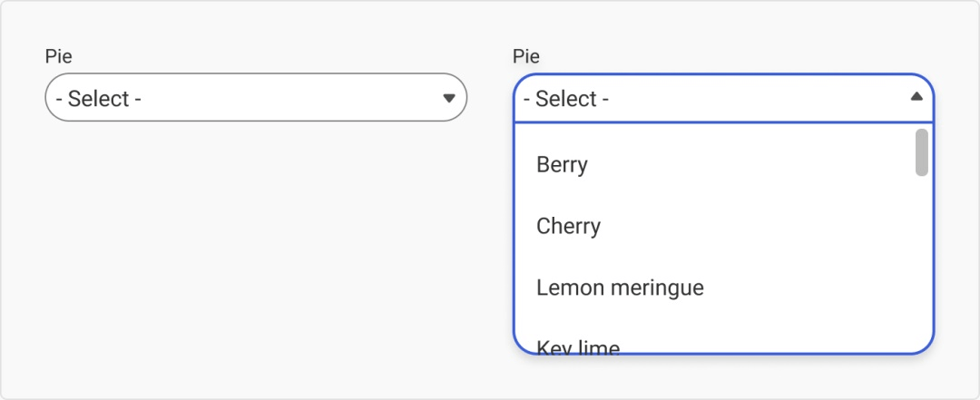Click the Lemon meringue row above Key lime
This screenshot has width=980, height=400.
[708, 288]
